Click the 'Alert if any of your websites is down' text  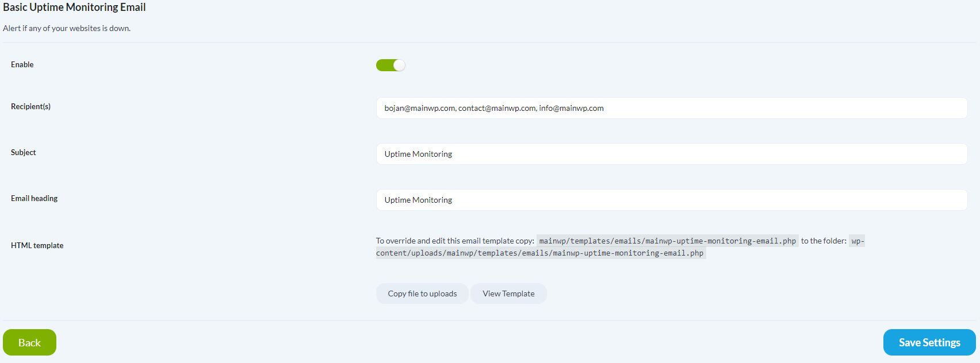tap(67, 28)
